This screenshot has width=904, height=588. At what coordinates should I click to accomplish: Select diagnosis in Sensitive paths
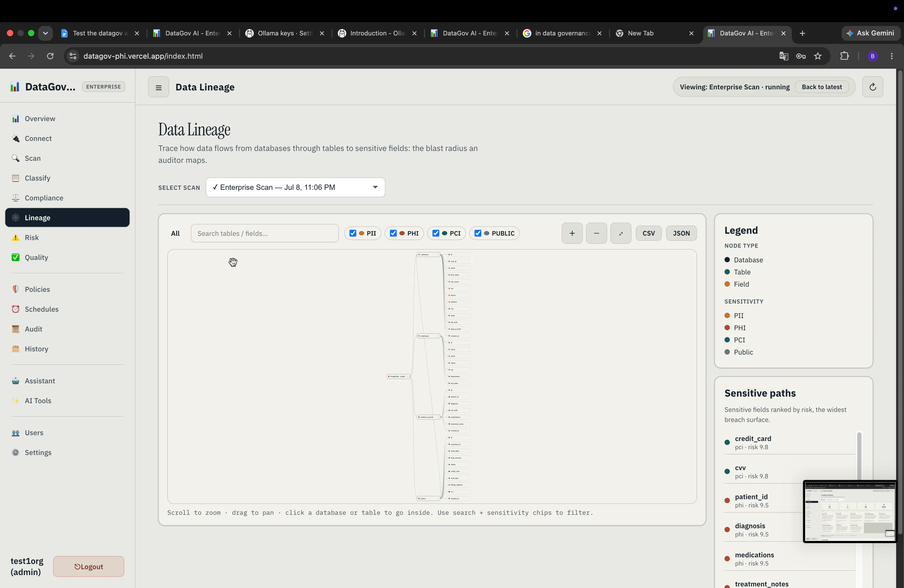[x=763, y=530]
